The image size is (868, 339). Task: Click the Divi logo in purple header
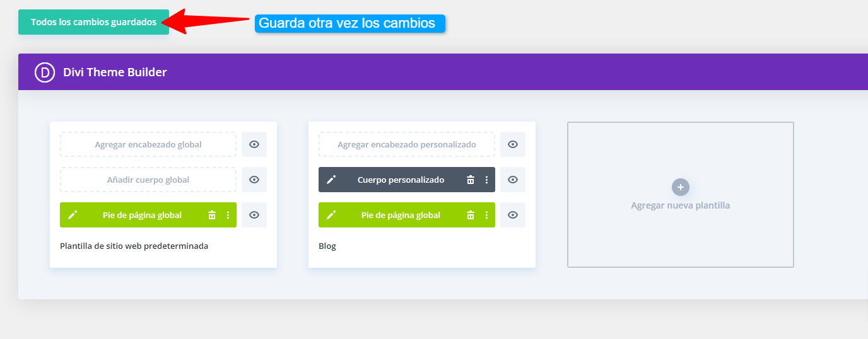(45, 72)
